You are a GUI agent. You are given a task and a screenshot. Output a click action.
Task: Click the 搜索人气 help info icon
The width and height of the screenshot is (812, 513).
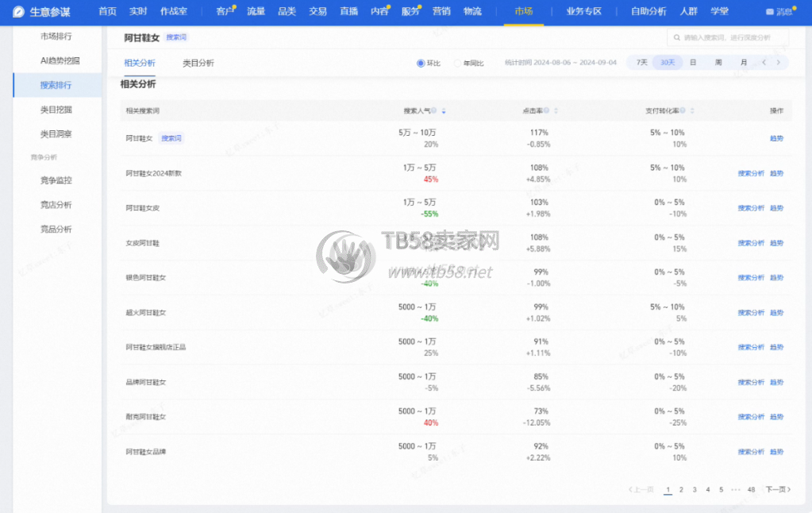[x=434, y=111]
